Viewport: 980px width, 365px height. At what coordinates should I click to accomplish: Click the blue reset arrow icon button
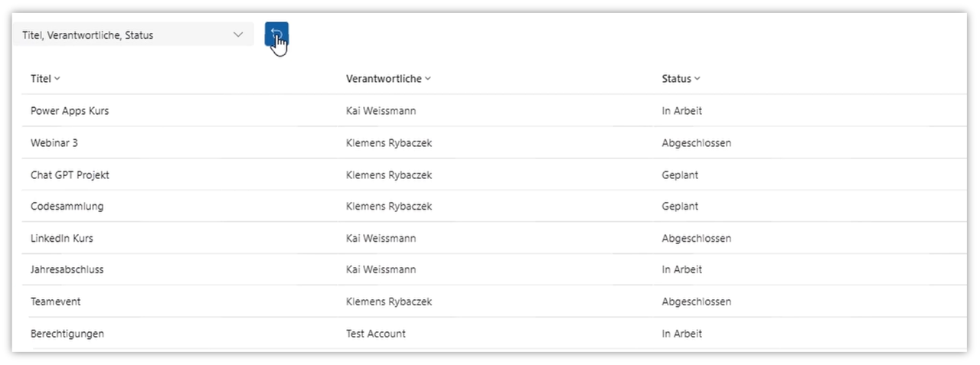(276, 34)
